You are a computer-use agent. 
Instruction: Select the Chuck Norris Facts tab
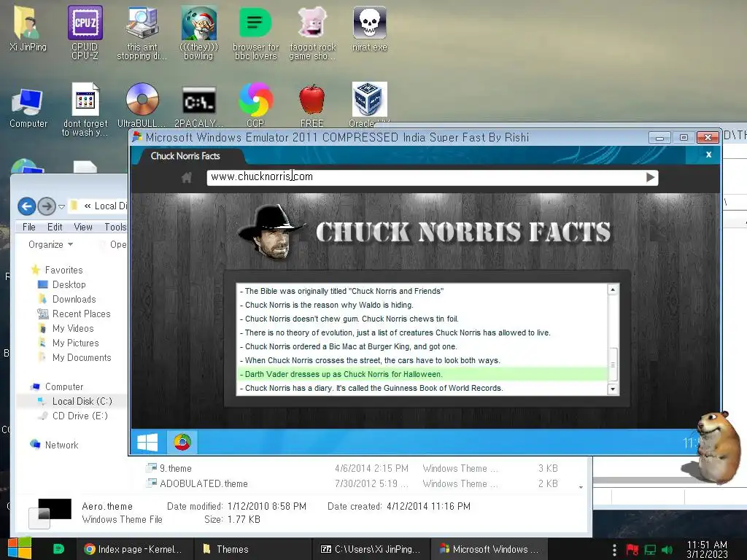click(185, 156)
